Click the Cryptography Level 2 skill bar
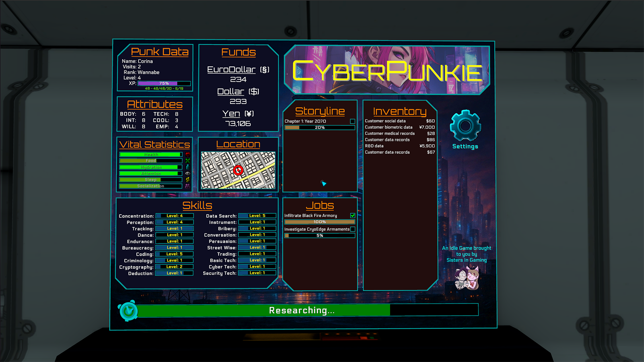Screen dimensions: 644x362 175,267
